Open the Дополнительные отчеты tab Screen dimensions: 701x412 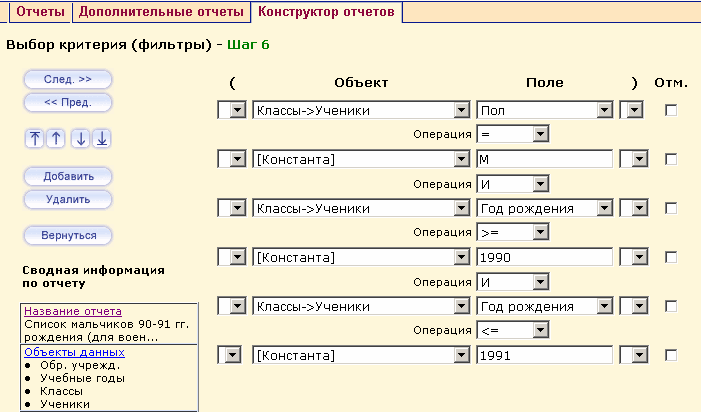click(161, 13)
